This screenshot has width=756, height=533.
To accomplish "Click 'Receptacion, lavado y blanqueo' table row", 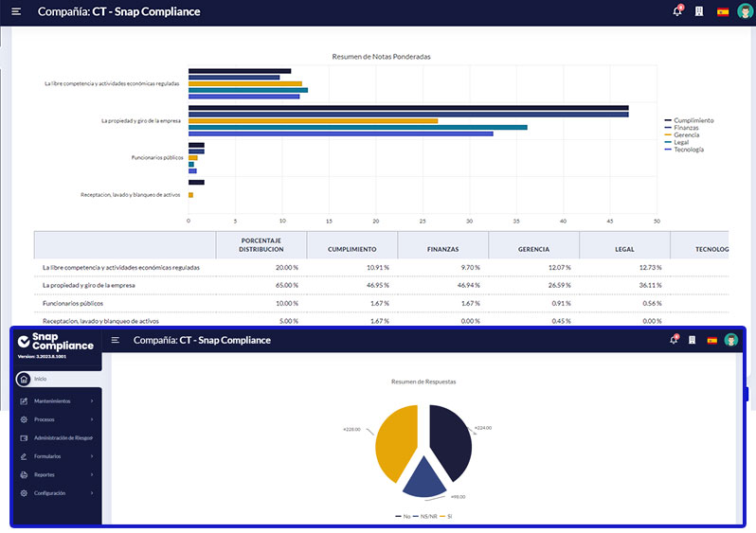I will click(x=100, y=321).
